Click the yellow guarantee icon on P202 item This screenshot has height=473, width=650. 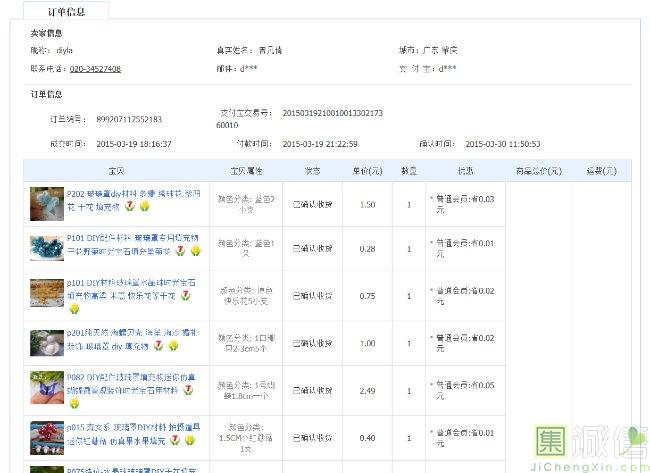[144, 206]
